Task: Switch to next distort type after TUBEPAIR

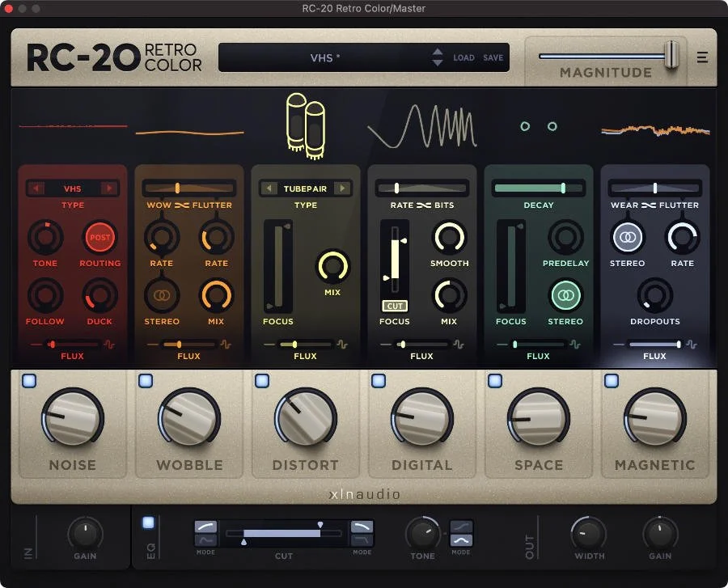Action: click(343, 188)
